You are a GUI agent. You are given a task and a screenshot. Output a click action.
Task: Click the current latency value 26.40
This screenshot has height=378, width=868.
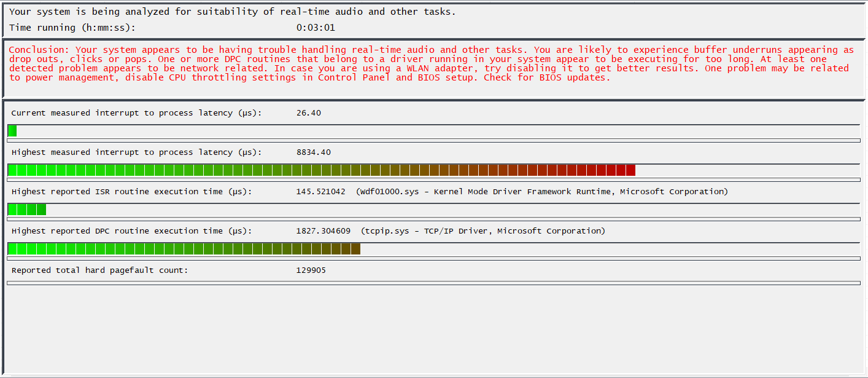pos(308,113)
